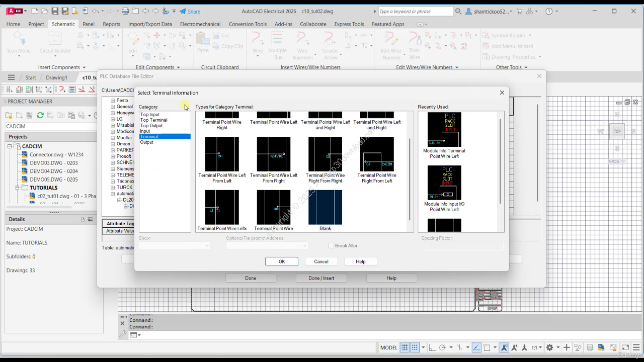The height and width of the screenshot is (362, 644).
Task: Click OK in Select Terminal Information dialog
Action: pos(282,261)
